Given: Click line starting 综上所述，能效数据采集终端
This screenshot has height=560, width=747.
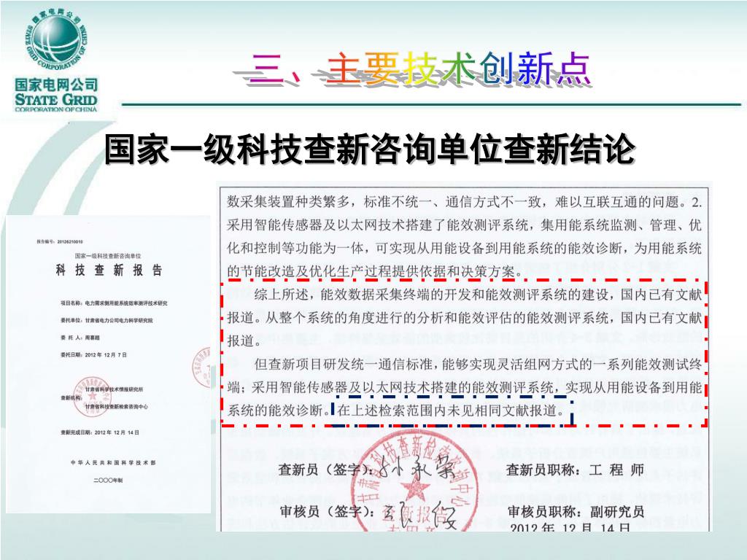Looking at the screenshot, I should click(x=478, y=295).
